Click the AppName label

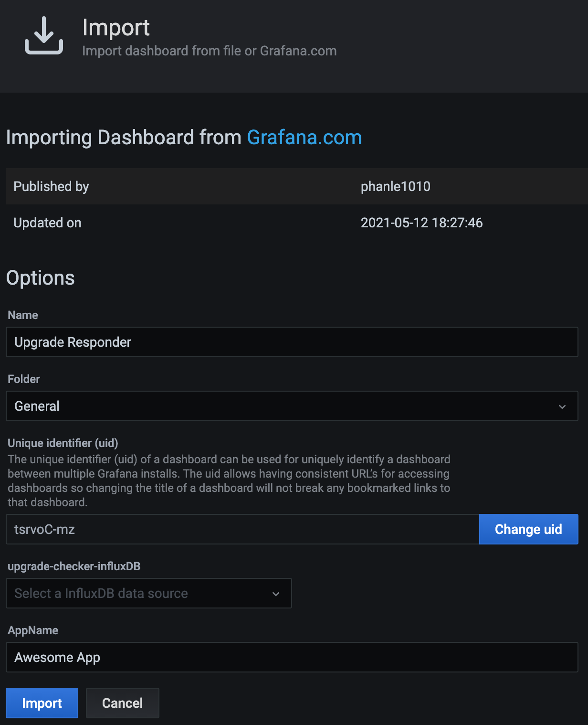[x=33, y=630]
